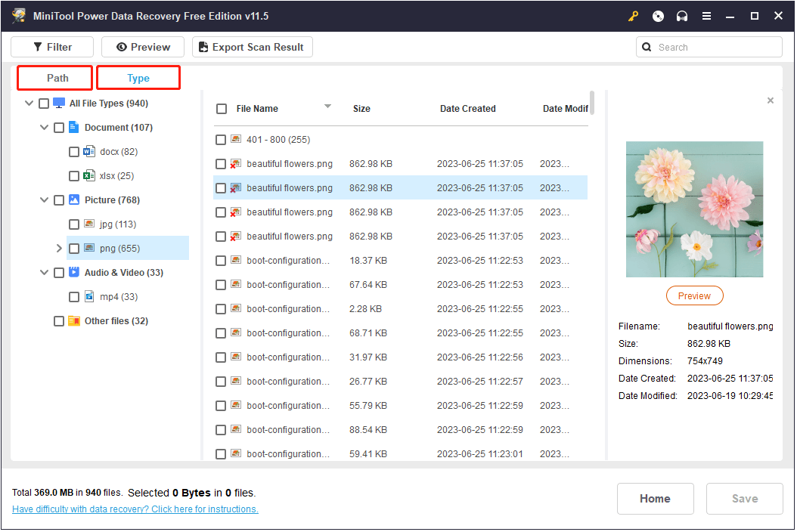797x532 pixels.
Task: Click the disc icon in title bar
Action: (658, 16)
